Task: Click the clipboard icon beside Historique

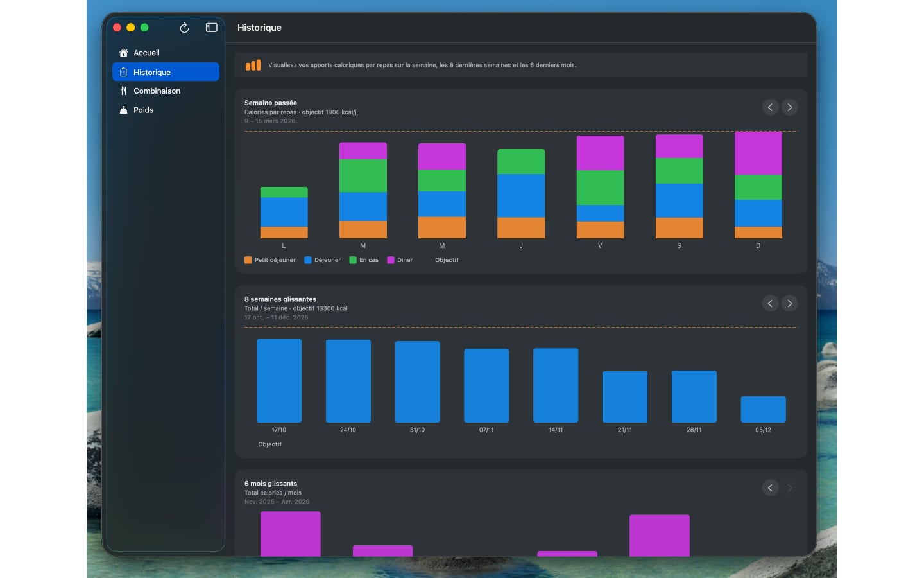Action: point(124,72)
